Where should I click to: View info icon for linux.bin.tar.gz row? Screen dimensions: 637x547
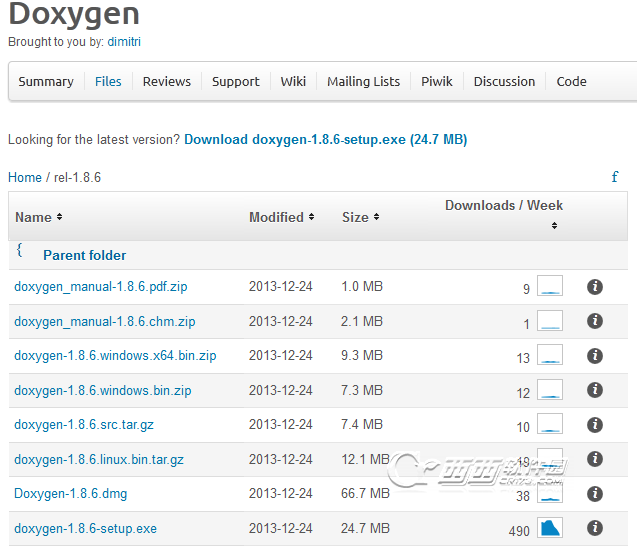(x=595, y=459)
